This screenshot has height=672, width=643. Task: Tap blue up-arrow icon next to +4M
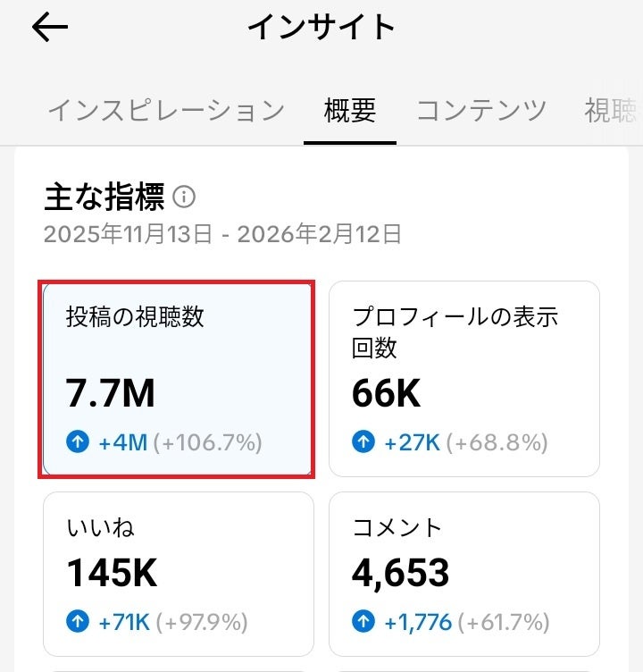[x=78, y=442]
